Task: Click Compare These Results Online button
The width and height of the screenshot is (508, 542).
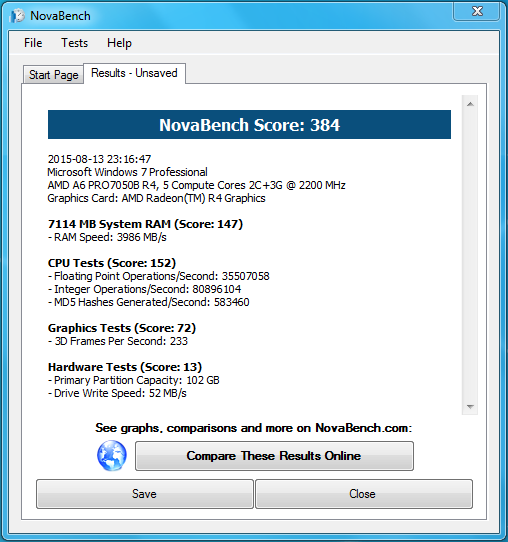Action: pos(274,456)
